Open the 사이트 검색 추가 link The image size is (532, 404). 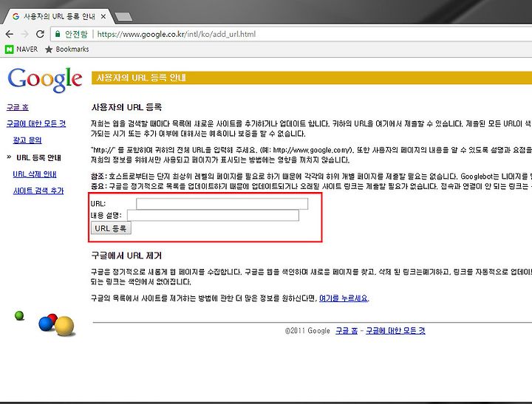[38, 191]
